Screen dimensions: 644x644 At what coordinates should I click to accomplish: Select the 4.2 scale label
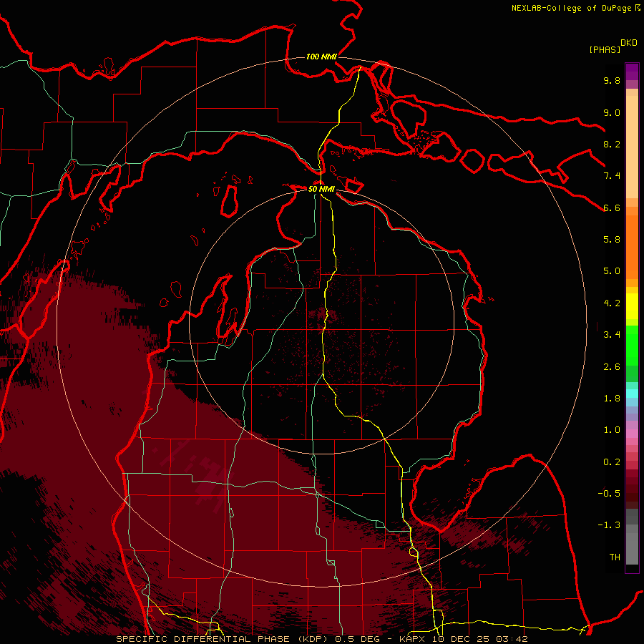612,303
